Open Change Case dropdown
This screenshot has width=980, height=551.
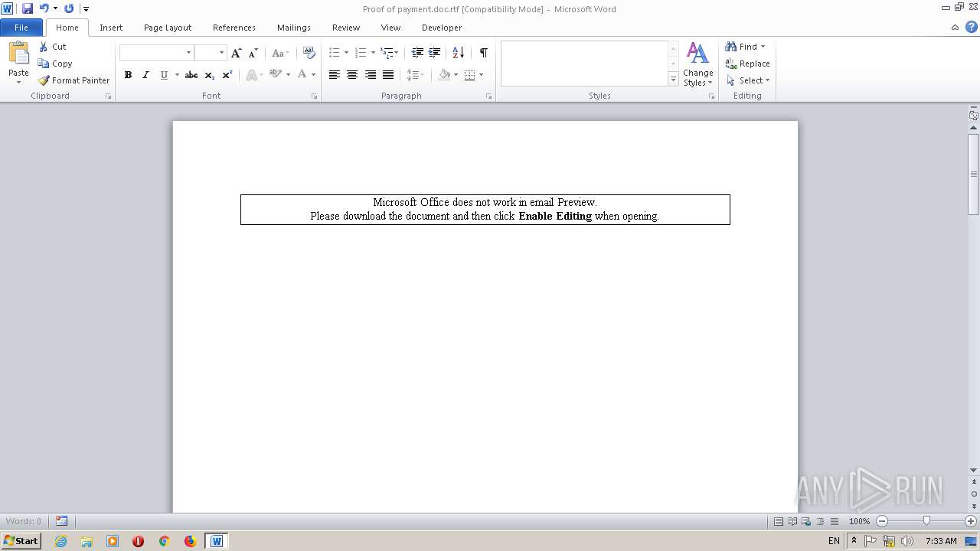point(280,53)
